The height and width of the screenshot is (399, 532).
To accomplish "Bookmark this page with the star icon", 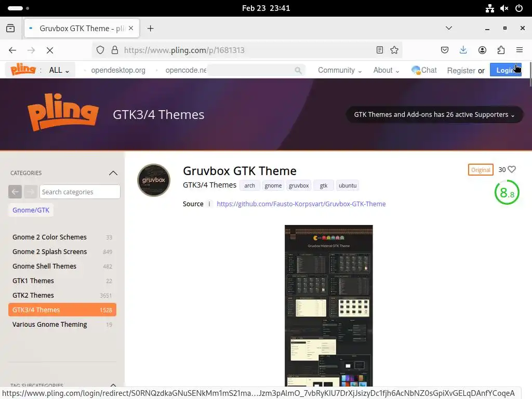I will coord(394,50).
